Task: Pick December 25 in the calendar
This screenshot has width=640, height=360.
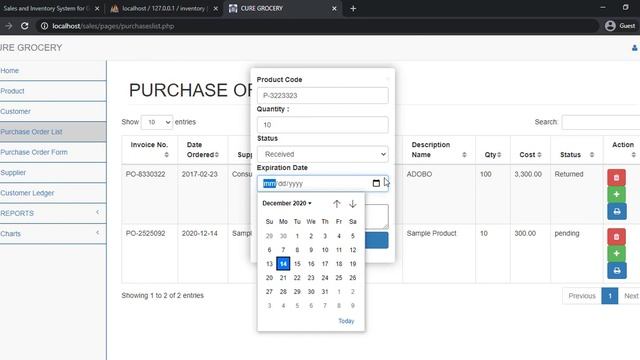Action: click(x=339, y=278)
